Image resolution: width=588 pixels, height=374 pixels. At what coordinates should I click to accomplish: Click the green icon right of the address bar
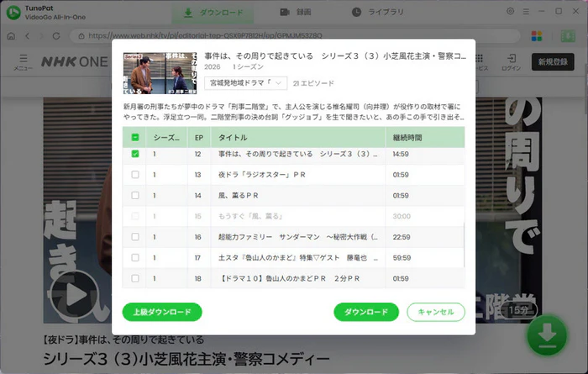[x=568, y=36]
